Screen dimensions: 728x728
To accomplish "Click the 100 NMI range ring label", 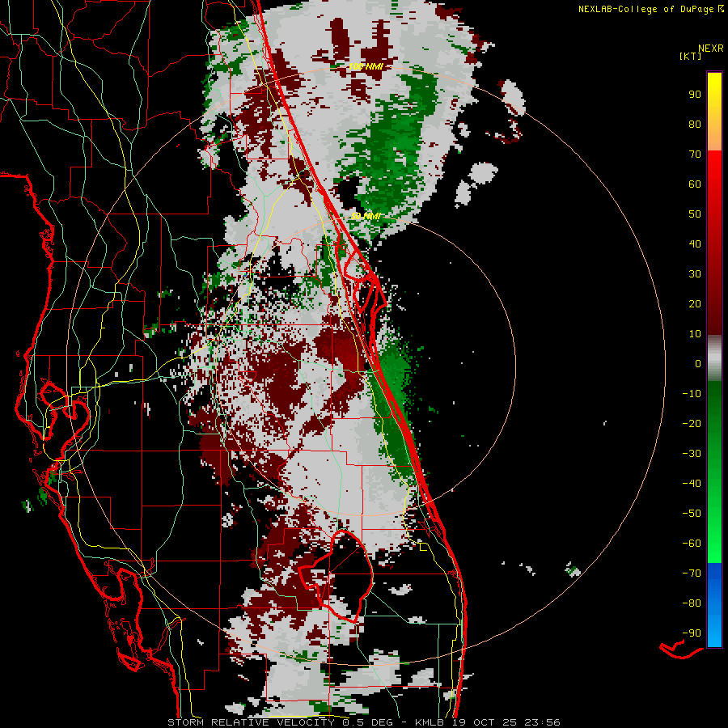I will [x=366, y=67].
